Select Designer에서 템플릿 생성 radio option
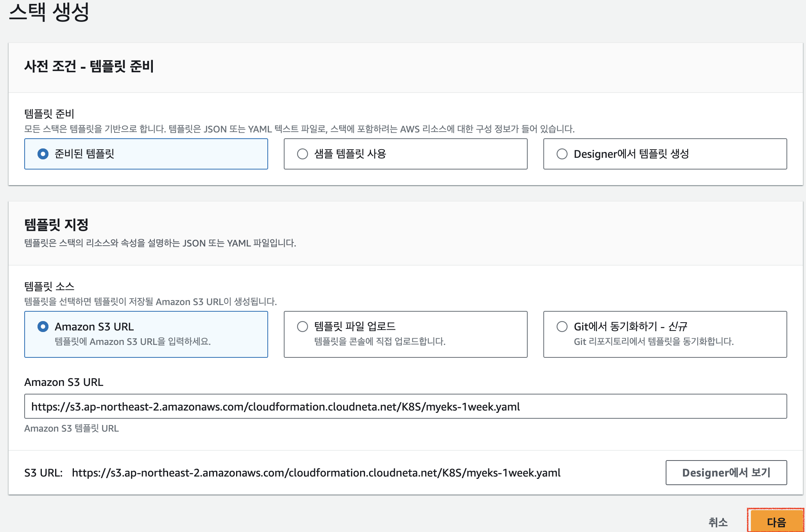Image resolution: width=806 pixels, height=532 pixels. 562,154
